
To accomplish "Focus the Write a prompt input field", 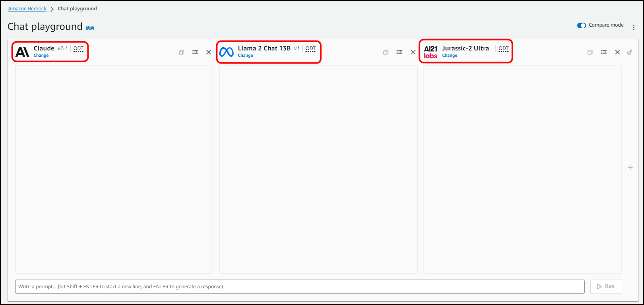I will tap(300, 287).
